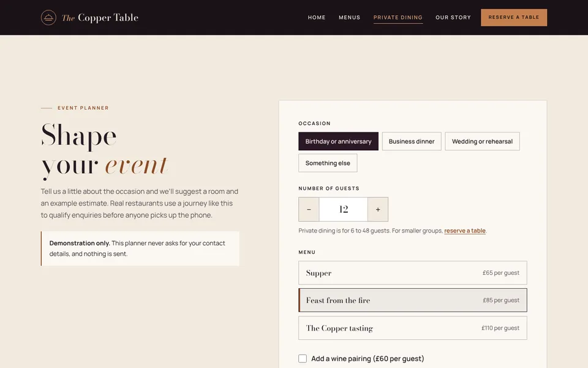Visit the Our Story page
The height and width of the screenshot is (368, 588).
453,17
